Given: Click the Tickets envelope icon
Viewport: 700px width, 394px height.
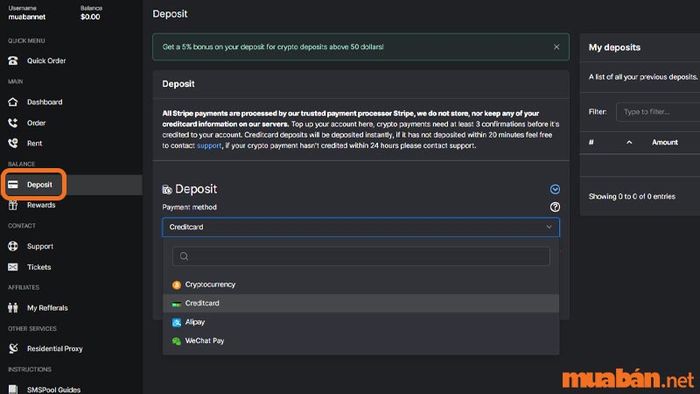Looking at the screenshot, I should click(x=13, y=267).
